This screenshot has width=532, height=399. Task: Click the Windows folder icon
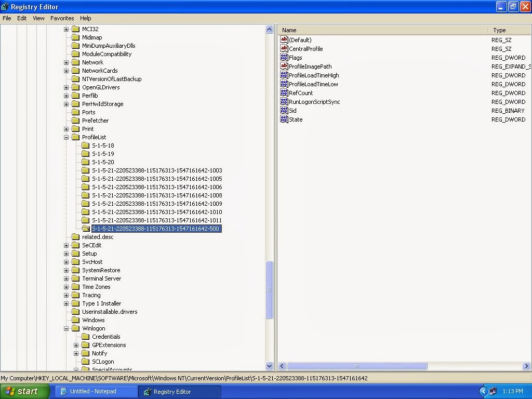(x=76, y=320)
